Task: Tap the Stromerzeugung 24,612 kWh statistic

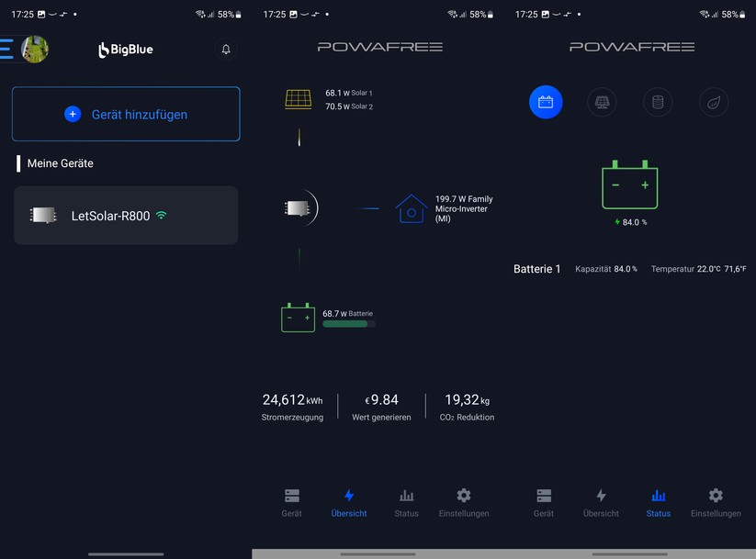Action: pos(292,407)
